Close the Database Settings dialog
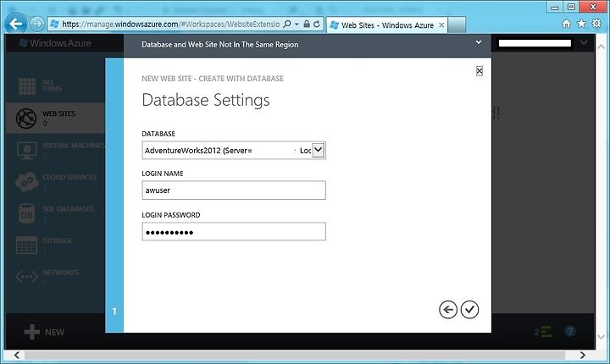610x364 pixels. (x=480, y=71)
